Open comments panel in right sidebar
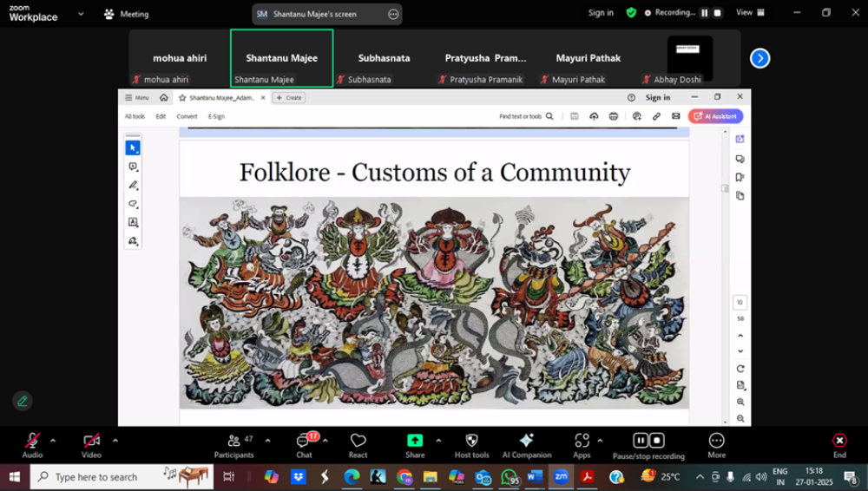 coord(740,159)
